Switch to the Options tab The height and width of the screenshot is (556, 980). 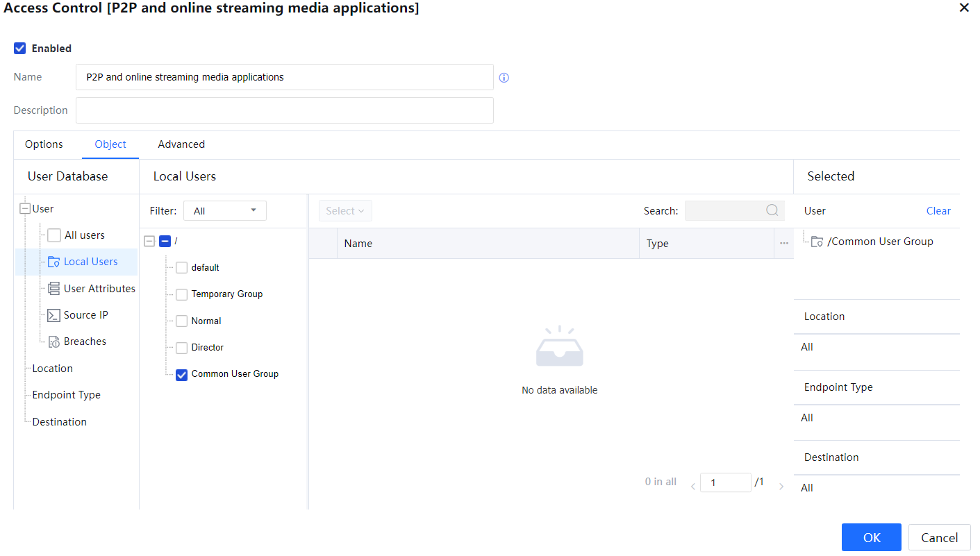pyautogui.click(x=44, y=144)
